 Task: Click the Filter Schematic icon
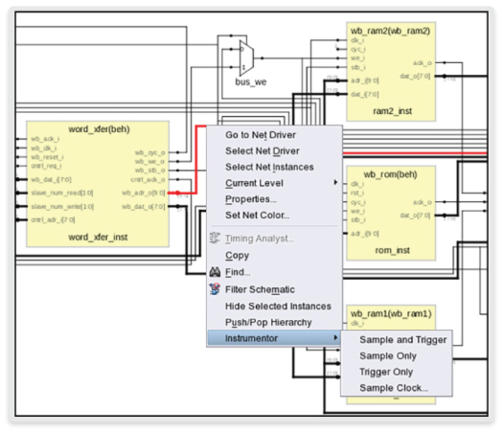tap(213, 289)
